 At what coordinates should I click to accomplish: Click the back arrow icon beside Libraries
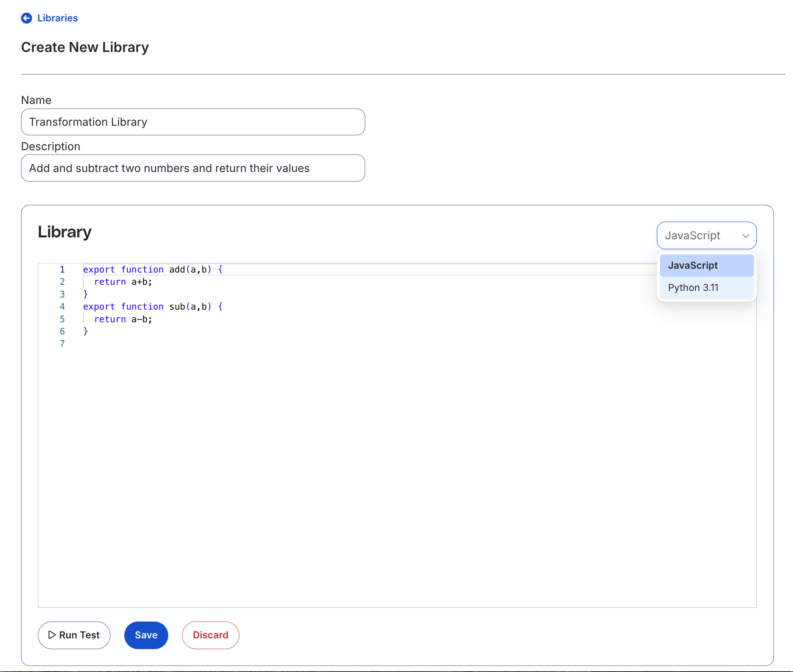point(26,18)
